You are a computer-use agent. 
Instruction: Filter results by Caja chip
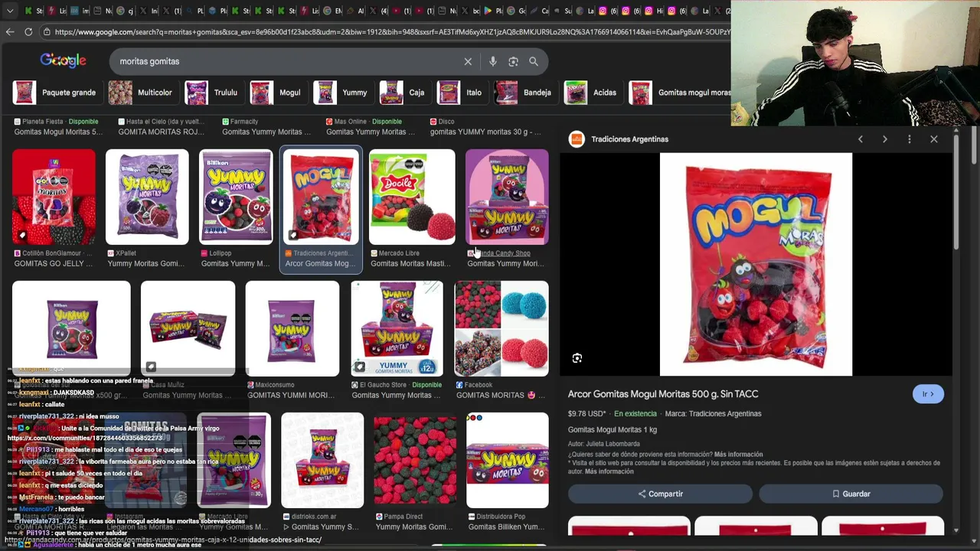click(x=403, y=93)
